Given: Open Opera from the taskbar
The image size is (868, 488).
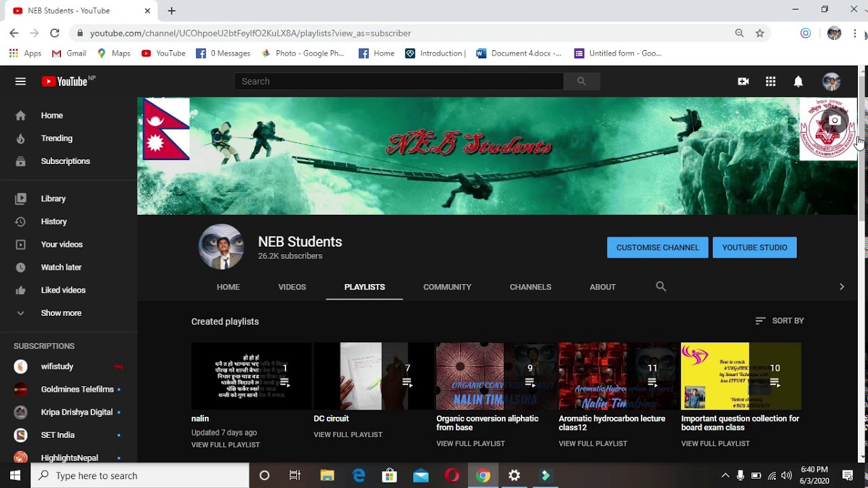Looking at the screenshot, I should tap(452, 476).
